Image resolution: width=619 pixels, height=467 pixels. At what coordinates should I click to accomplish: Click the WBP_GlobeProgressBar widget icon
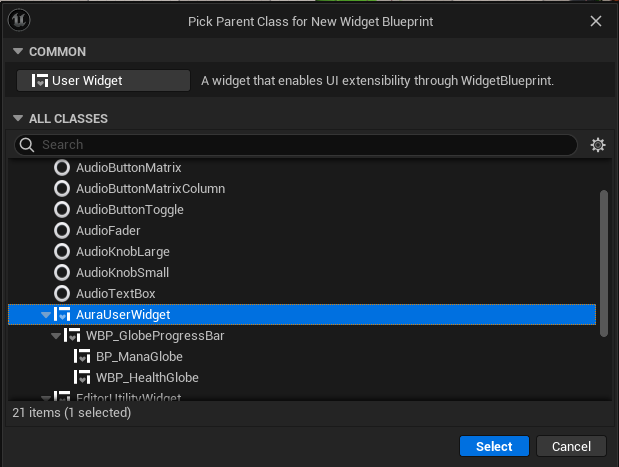73,336
